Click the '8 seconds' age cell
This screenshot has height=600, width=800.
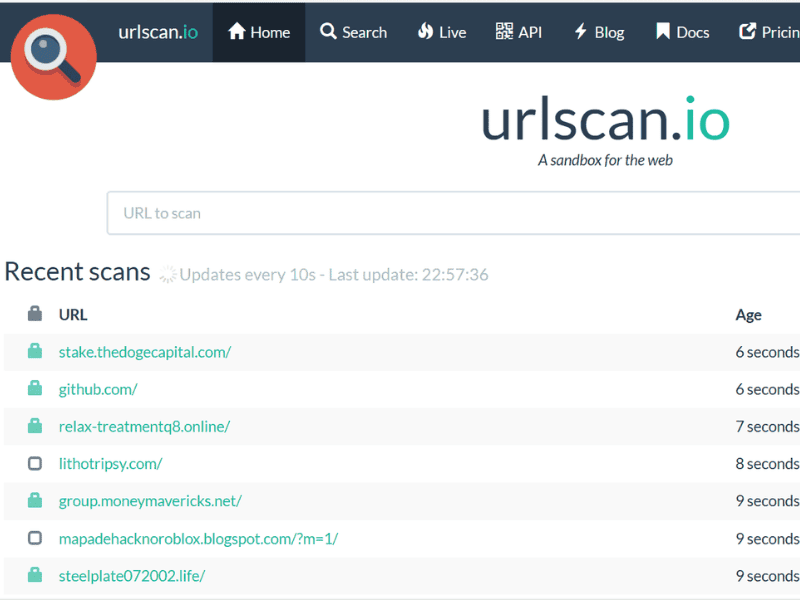(767, 464)
